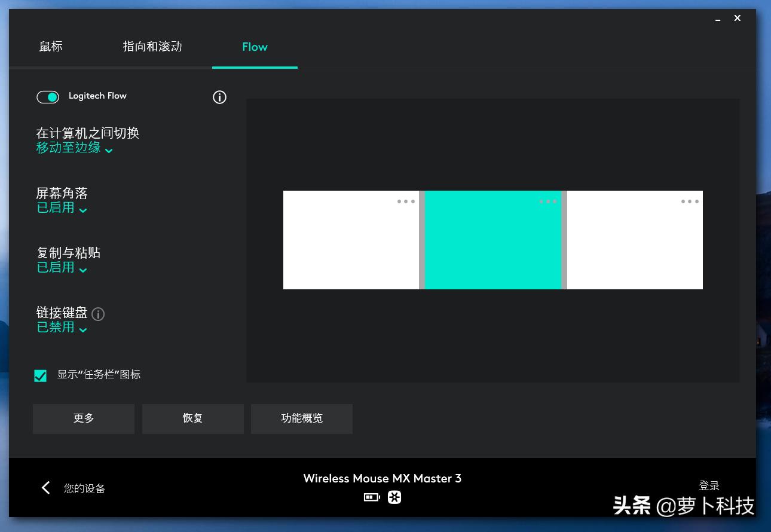The width and height of the screenshot is (771, 532).
Task: Click the 功能概览 button
Action: pyautogui.click(x=301, y=418)
